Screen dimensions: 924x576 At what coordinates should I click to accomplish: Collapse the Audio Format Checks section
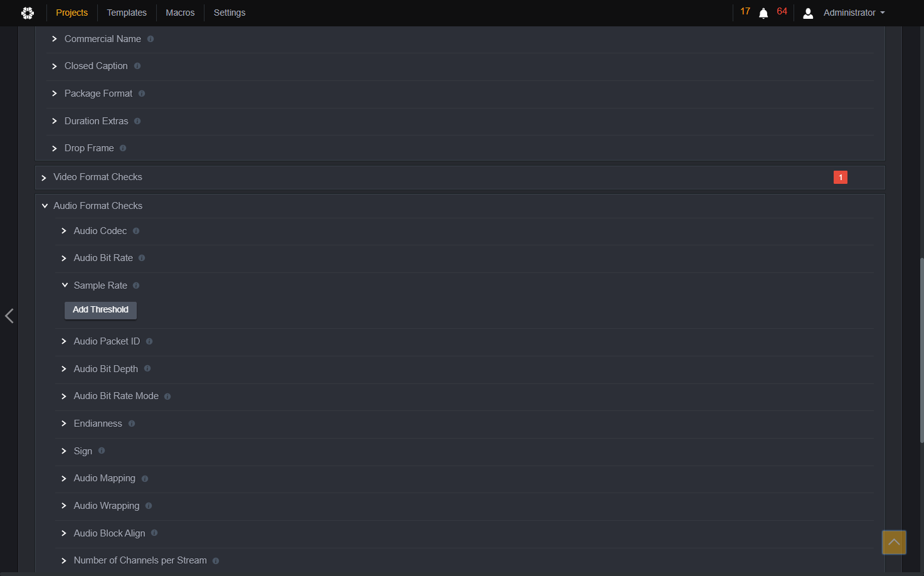(x=45, y=206)
